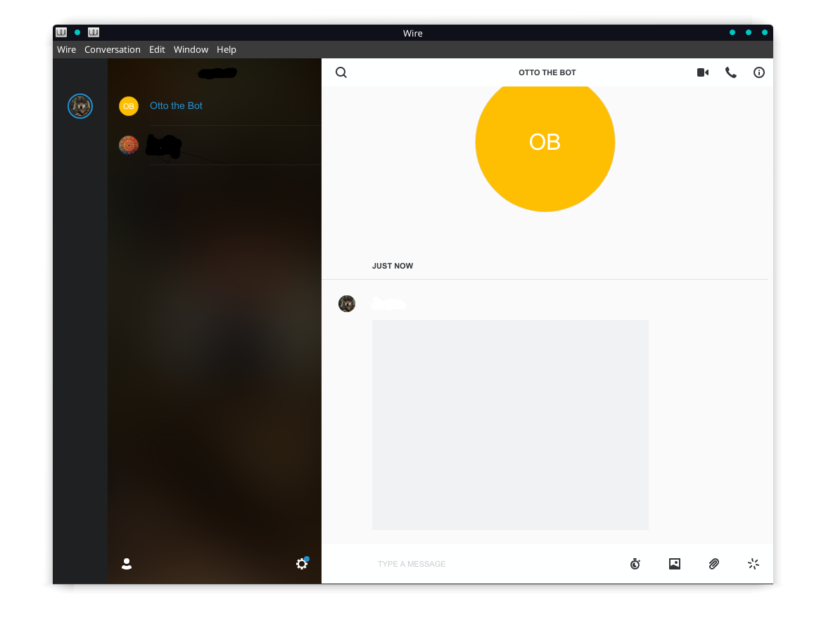Attach a file with the paperclip icon

coord(713,564)
